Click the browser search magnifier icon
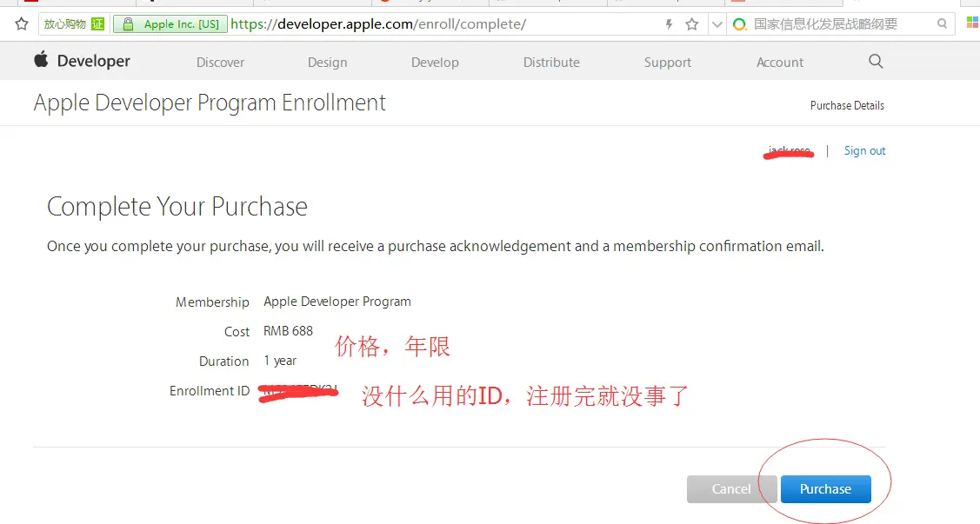Screen dimensions: 980x524 click(942, 23)
